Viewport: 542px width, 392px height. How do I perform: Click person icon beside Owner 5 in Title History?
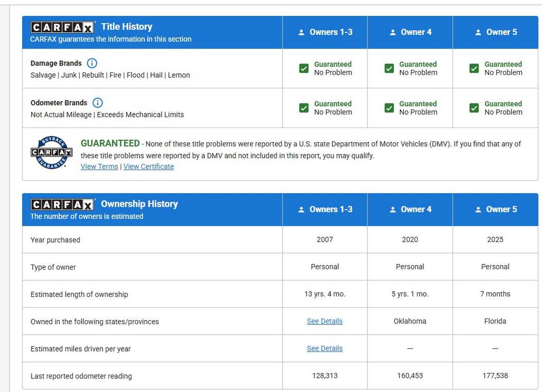(x=478, y=32)
